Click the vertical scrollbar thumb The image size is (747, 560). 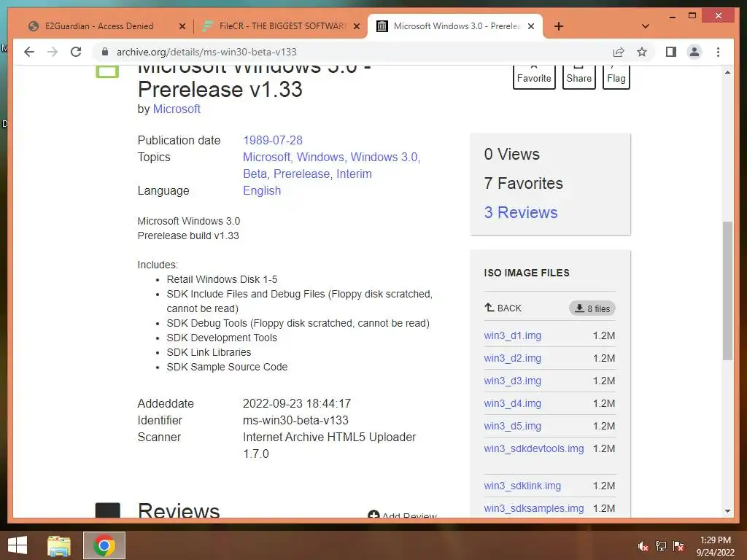click(727, 290)
